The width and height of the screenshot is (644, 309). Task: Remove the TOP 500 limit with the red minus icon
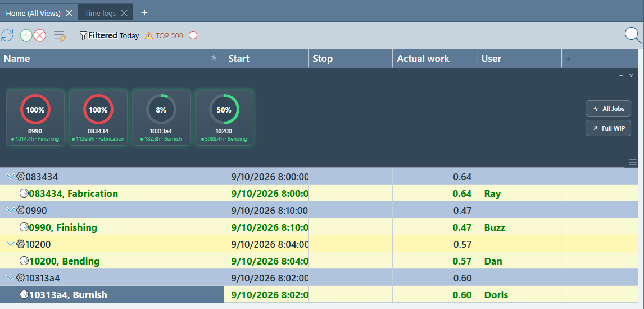tap(193, 35)
